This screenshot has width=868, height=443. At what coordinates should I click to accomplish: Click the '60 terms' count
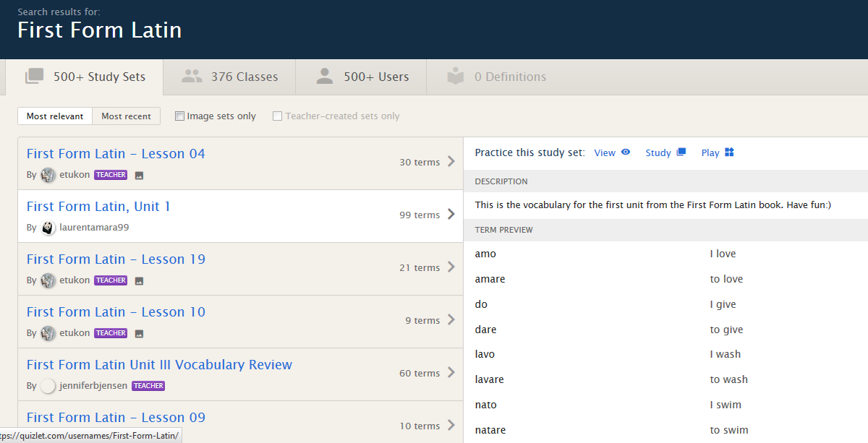pyautogui.click(x=420, y=373)
